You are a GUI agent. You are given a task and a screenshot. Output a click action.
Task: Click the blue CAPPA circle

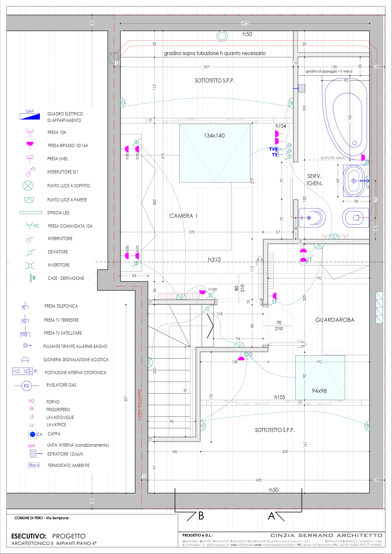coord(32,434)
